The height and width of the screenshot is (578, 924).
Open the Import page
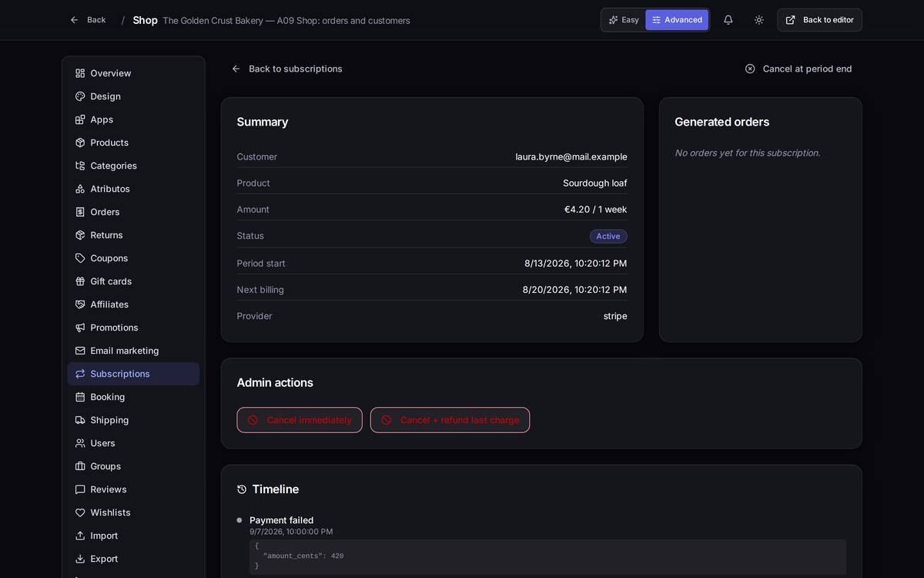tap(133, 536)
